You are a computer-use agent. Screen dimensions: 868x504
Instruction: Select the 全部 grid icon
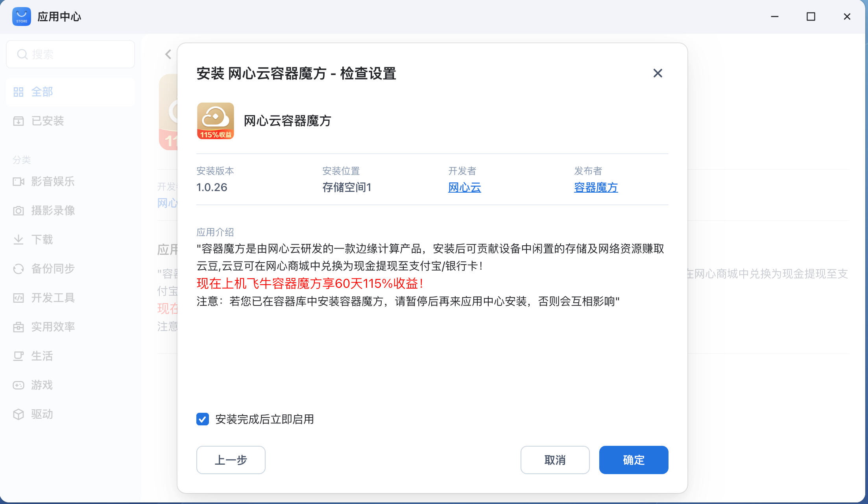tap(18, 92)
